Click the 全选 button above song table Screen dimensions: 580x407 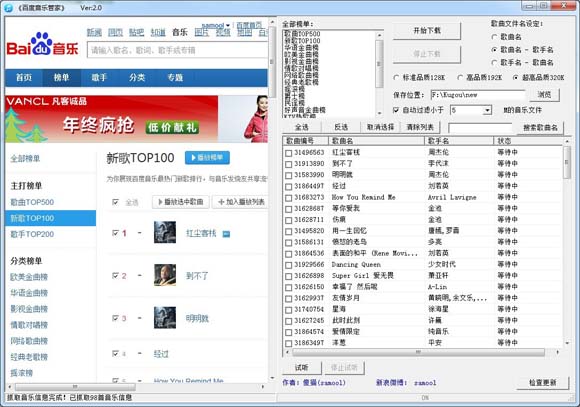tap(301, 127)
